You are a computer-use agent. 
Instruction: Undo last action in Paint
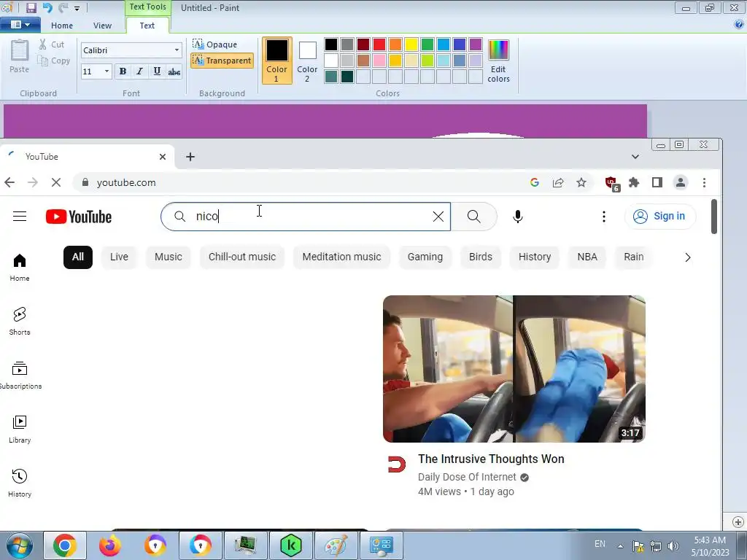(47, 7)
